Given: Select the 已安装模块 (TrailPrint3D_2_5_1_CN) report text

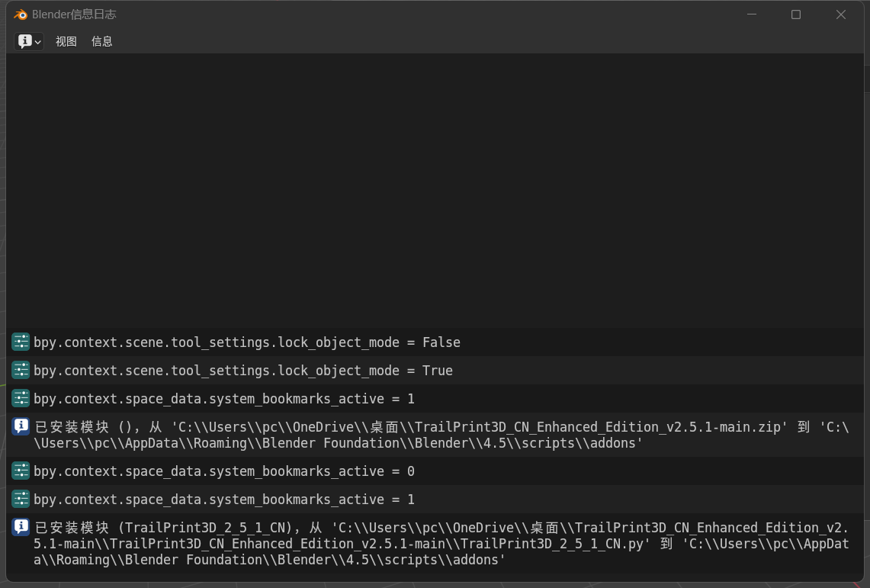Looking at the screenshot, I should point(441,544).
